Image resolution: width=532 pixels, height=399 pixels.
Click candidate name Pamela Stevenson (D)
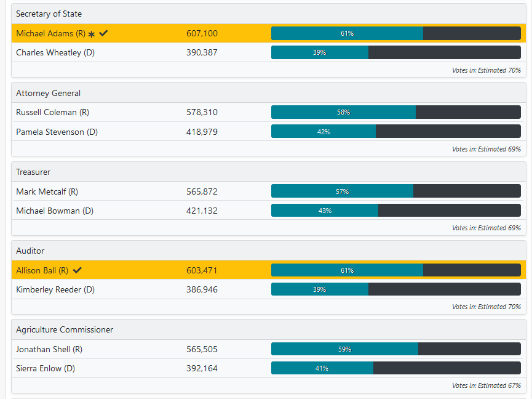57,132
